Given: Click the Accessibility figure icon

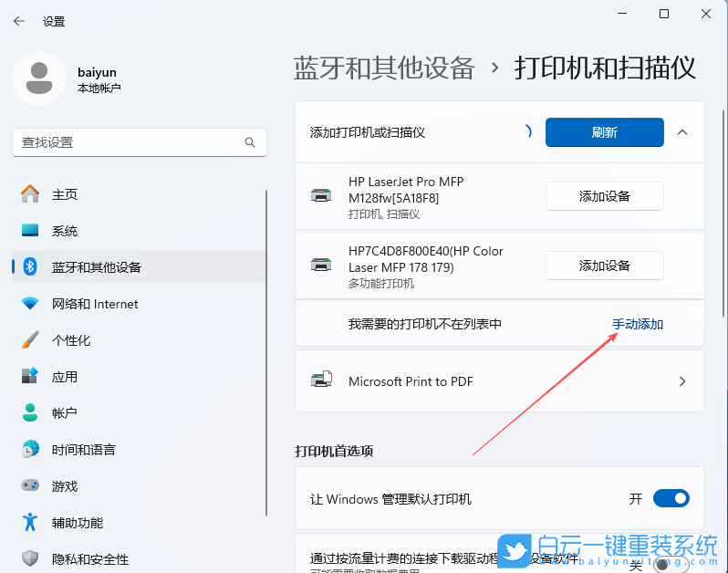Looking at the screenshot, I should 30,522.
